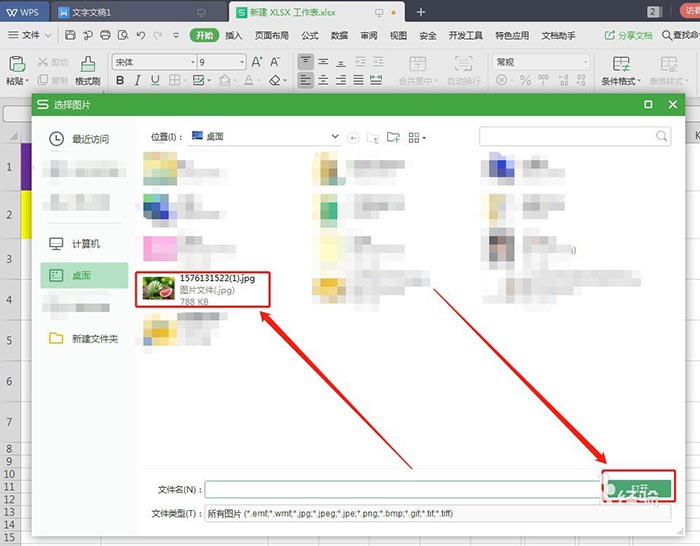Click the back arrow in file dialog

pos(353,138)
